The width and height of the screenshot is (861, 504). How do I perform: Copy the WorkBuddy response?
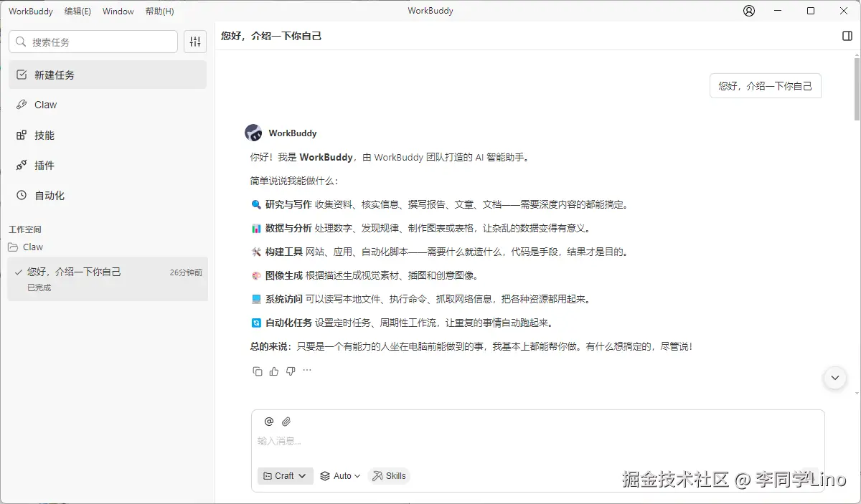(258, 371)
